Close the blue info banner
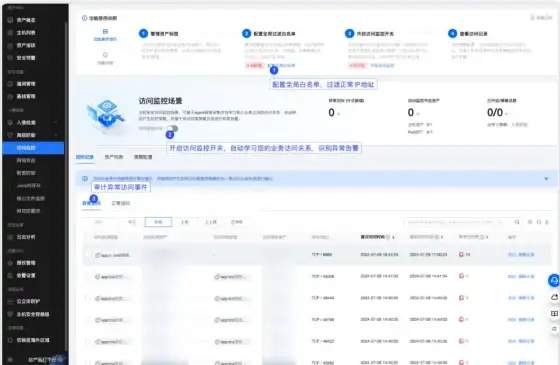 (x=546, y=179)
